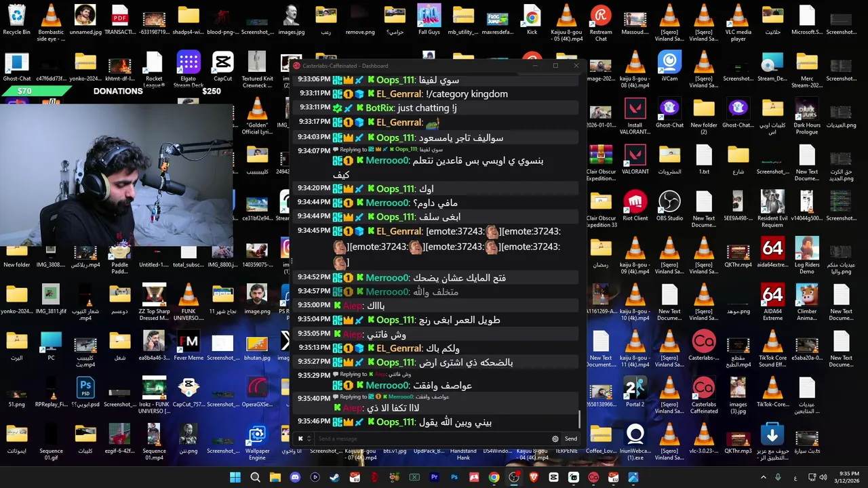Click the Send a message field

[433, 439]
